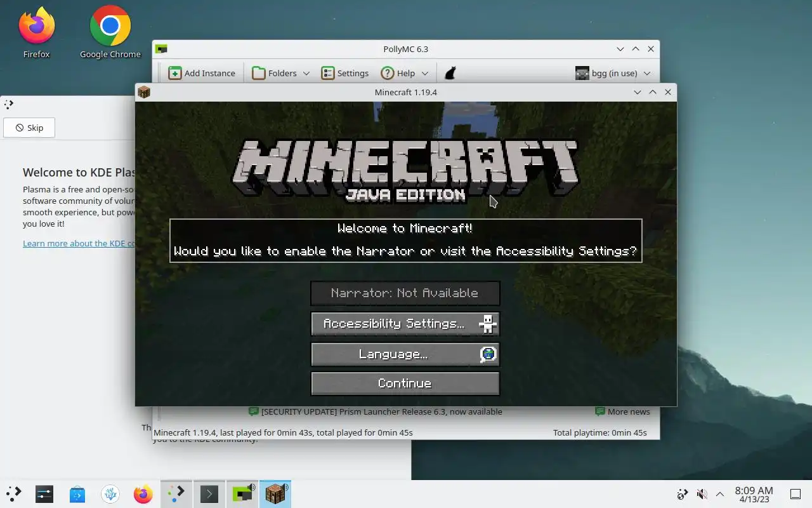Click the black cat icon in PollyMC toolbar
This screenshot has height=508, width=812.
click(450, 73)
